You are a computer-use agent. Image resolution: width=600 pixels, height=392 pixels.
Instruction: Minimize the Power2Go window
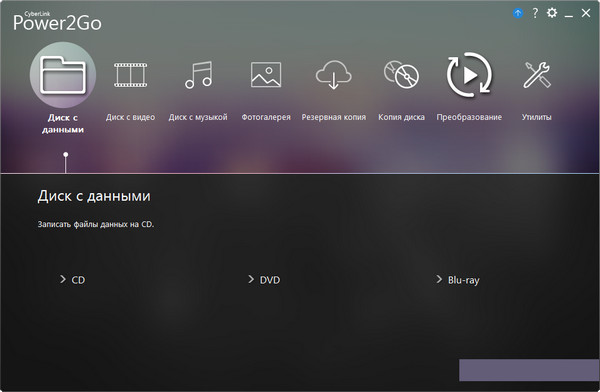(x=569, y=15)
